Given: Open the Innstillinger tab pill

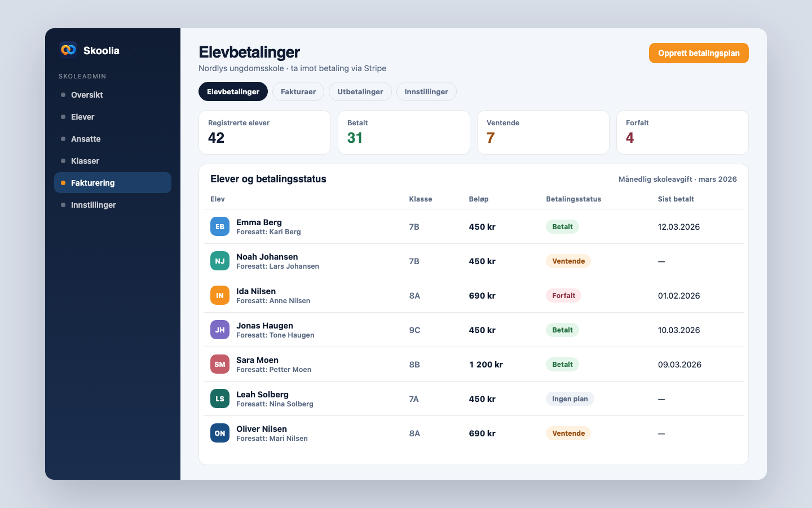Looking at the screenshot, I should (426, 91).
